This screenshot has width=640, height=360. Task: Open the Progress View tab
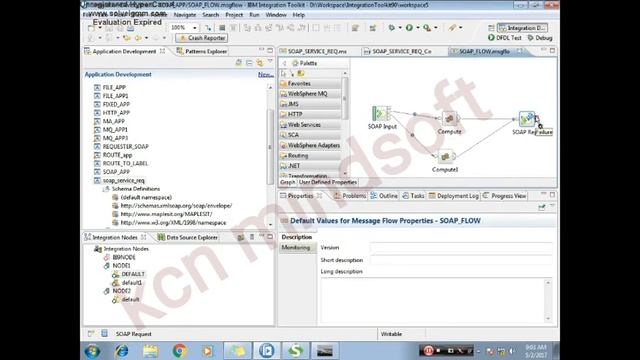tap(504, 196)
